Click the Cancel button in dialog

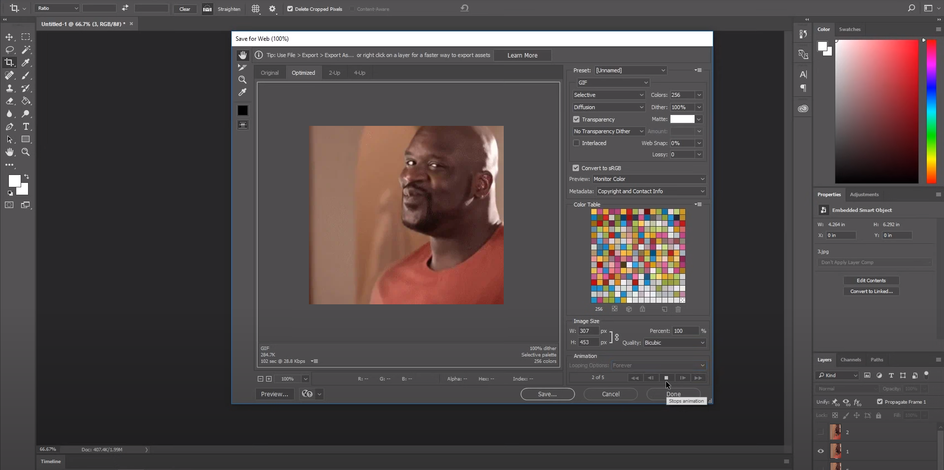click(610, 394)
